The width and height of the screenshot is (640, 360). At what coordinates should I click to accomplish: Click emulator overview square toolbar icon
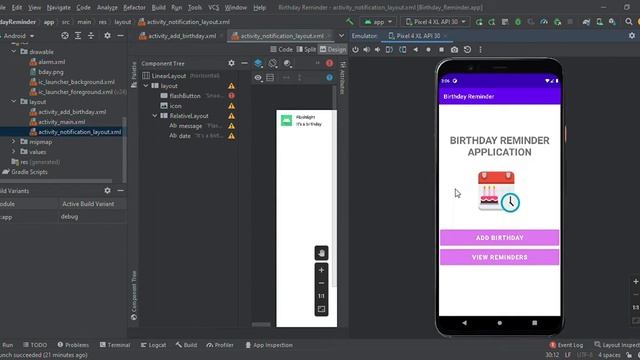[x=441, y=49]
